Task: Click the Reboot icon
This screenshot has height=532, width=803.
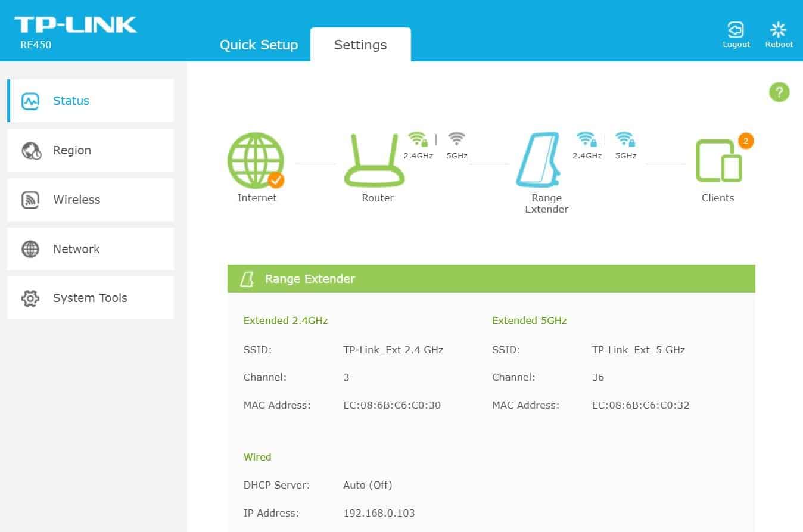Action: [x=779, y=30]
